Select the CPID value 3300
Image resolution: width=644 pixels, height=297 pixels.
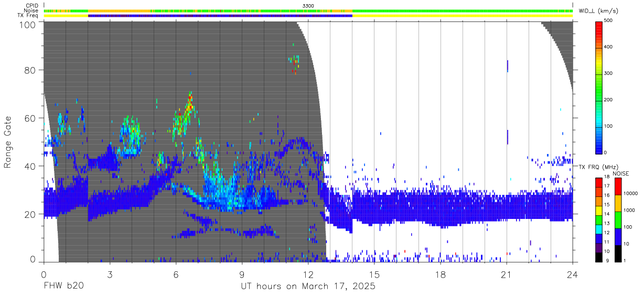[308, 5]
